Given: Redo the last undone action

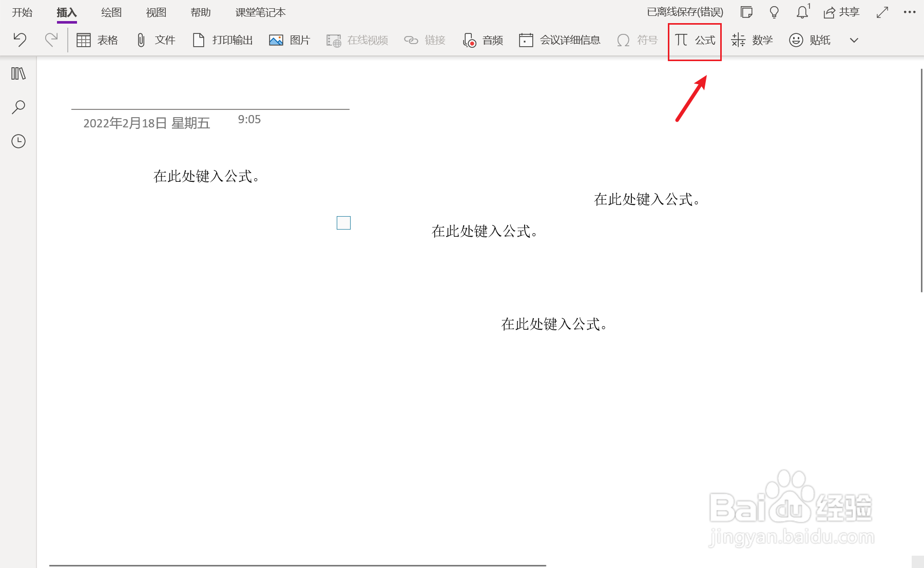Looking at the screenshot, I should coord(51,40).
